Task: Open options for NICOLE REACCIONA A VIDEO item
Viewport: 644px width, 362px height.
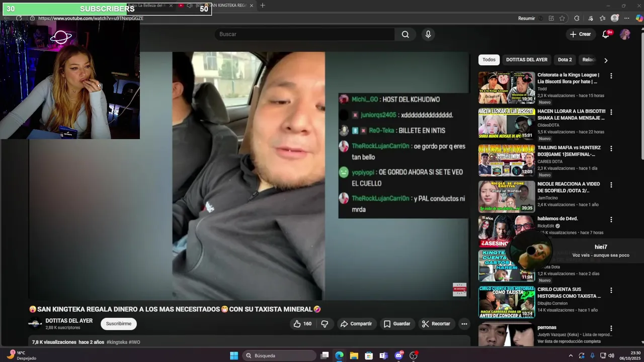Action: tap(611, 185)
